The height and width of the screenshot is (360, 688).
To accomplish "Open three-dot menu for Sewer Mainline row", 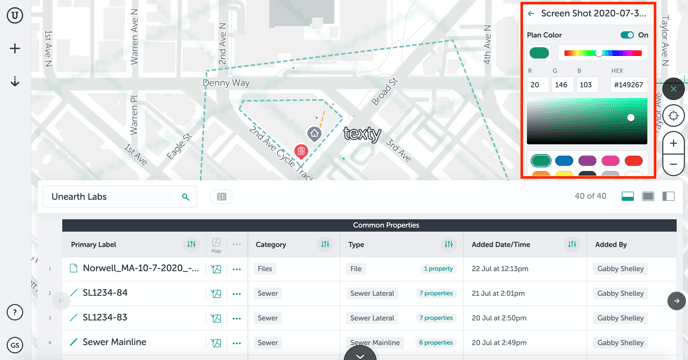I will point(236,343).
